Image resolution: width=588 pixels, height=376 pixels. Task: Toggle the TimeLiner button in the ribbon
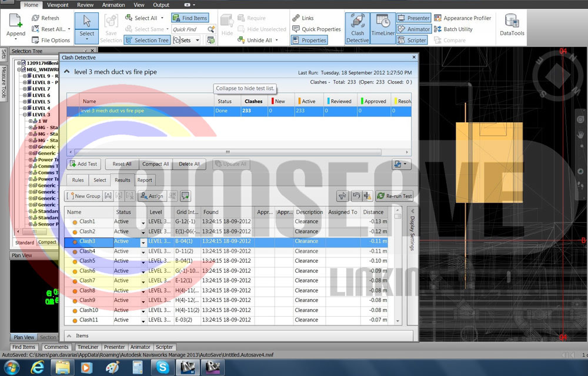tap(383, 28)
